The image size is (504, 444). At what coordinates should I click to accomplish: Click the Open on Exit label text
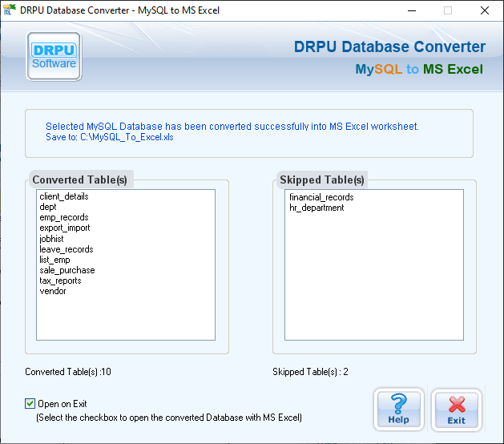click(62, 404)
